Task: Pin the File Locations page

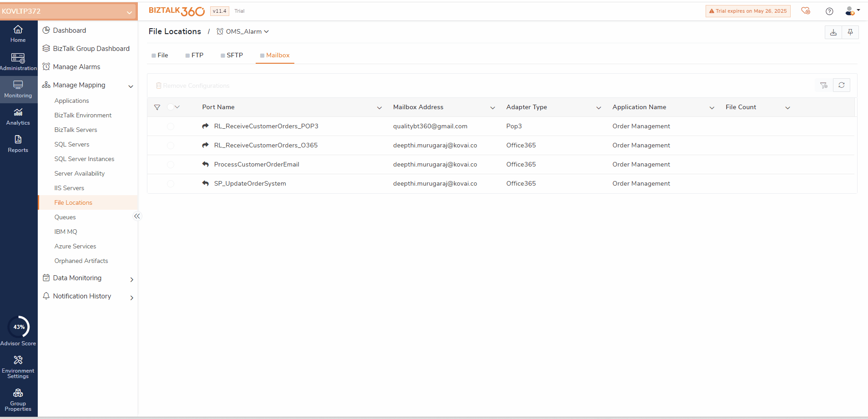Action: (x=850, y=32)
